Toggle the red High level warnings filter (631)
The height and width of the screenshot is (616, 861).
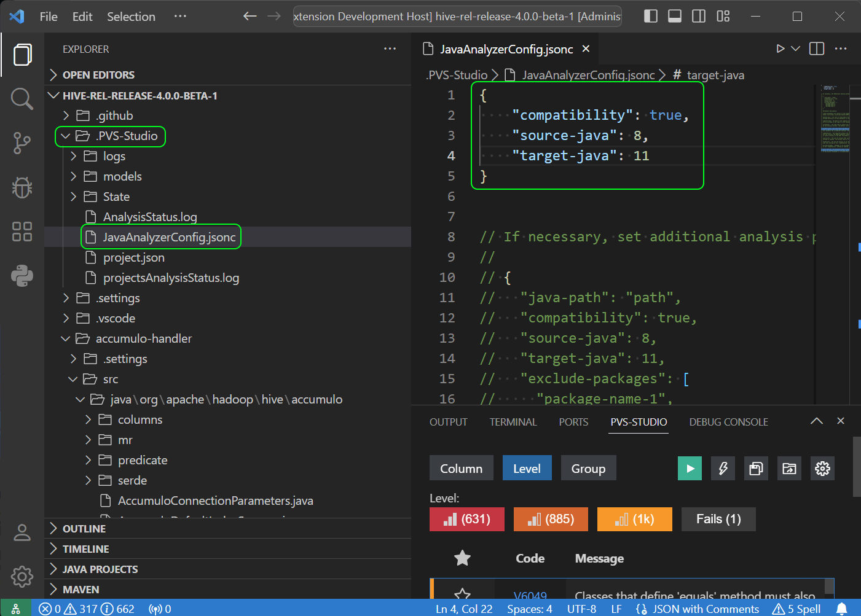467,519
